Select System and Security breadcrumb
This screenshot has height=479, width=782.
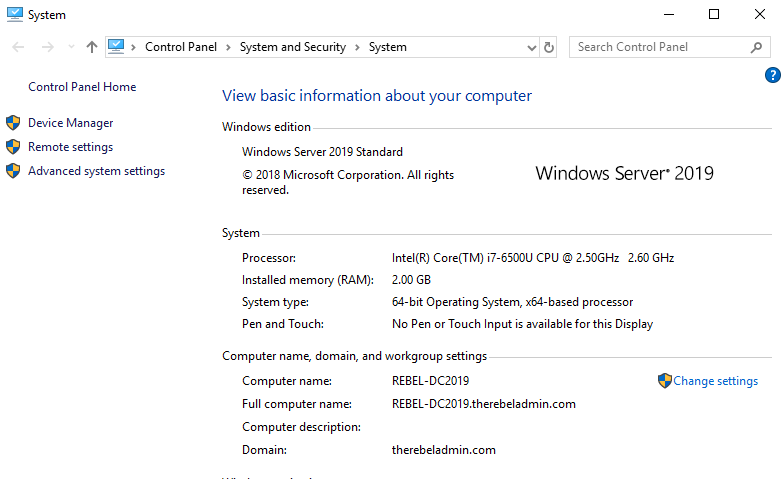(x=293, y=47)
